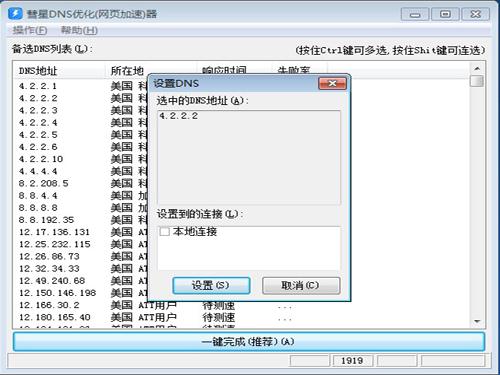Screen dimensions: 500x375
Task: Select DNS row 12.150.146.198
Action: (x=57, y=293)
